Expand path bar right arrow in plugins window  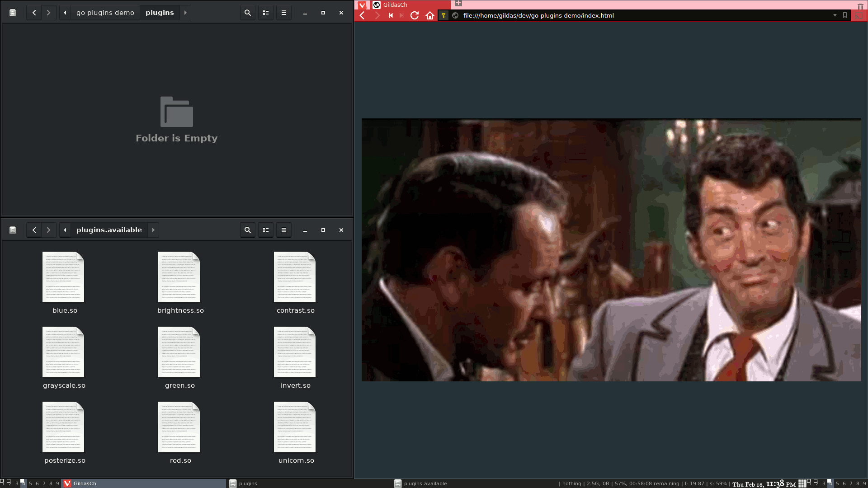coord(185,13)
